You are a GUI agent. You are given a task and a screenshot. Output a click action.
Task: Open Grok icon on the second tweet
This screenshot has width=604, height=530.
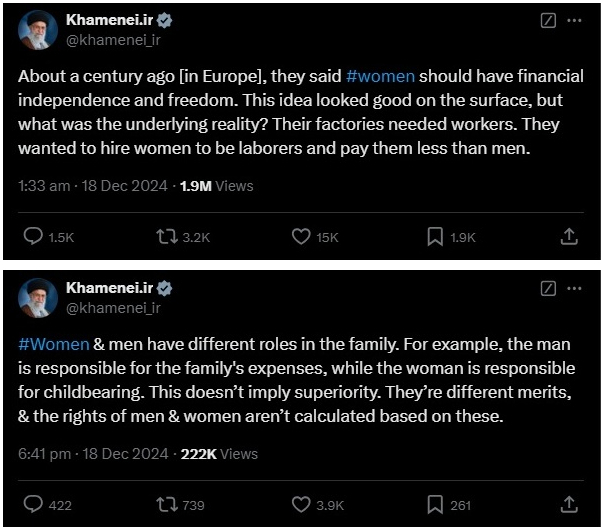click(548, 288)
